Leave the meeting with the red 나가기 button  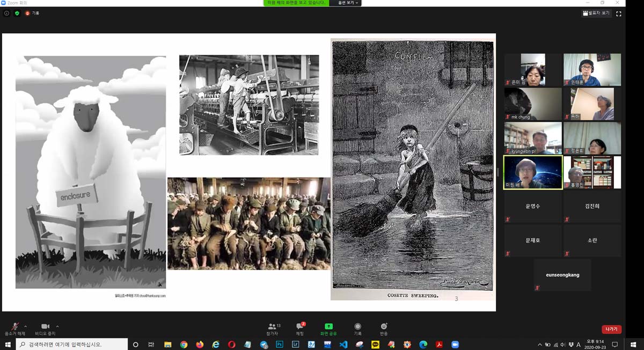(612, 329)
